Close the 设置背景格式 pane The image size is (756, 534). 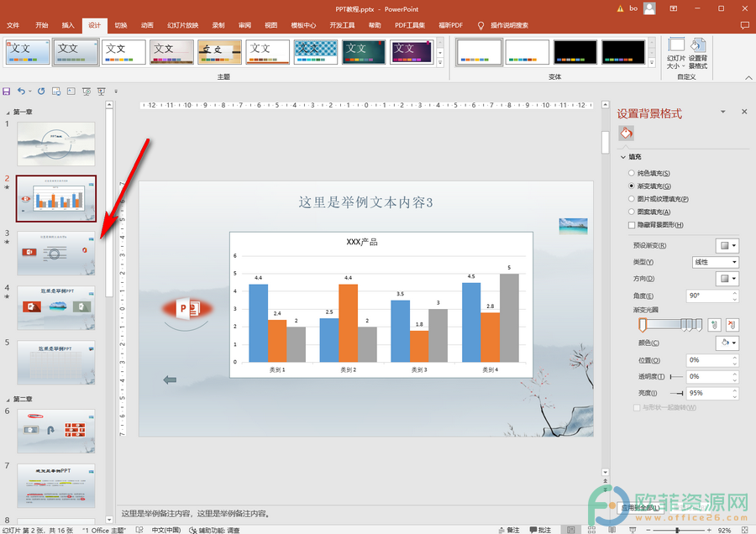click(744, 112)
